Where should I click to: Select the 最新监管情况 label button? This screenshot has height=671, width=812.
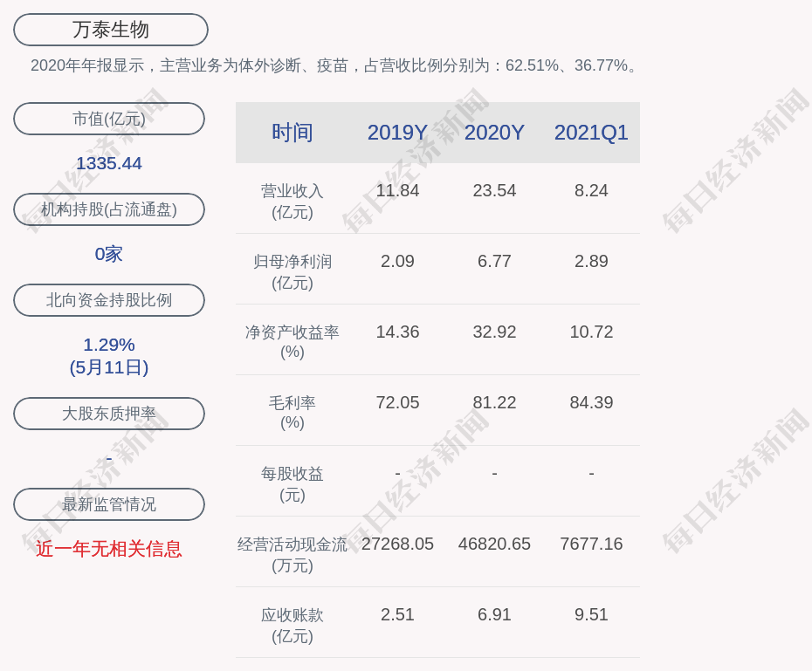[109, 504]
